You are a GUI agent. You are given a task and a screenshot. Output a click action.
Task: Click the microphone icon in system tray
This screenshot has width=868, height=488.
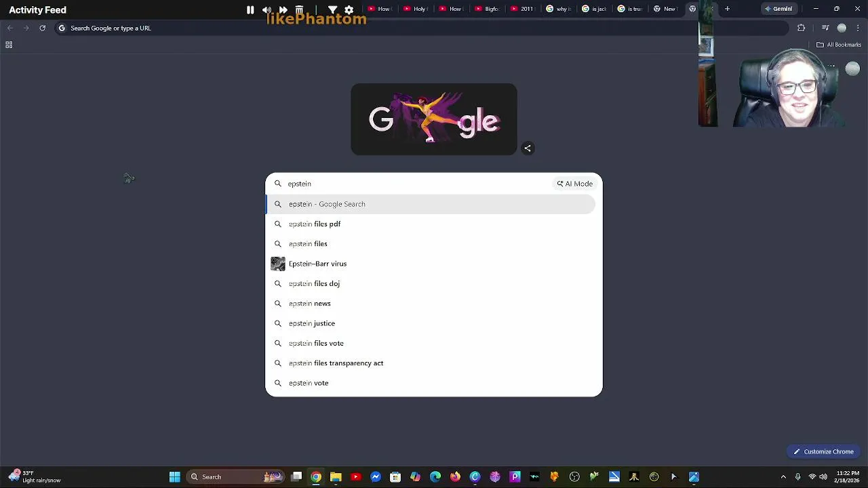798,477
